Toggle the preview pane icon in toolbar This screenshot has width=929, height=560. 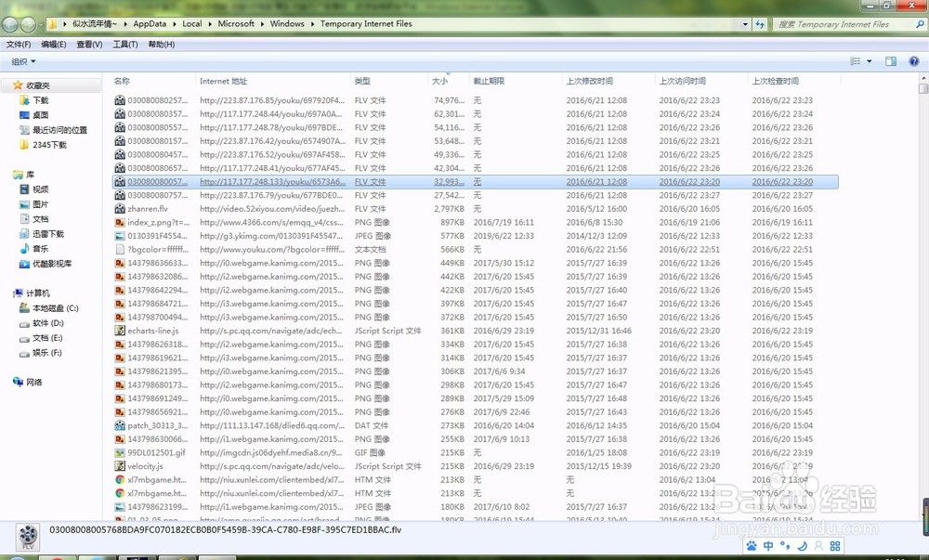pos(890,61)
